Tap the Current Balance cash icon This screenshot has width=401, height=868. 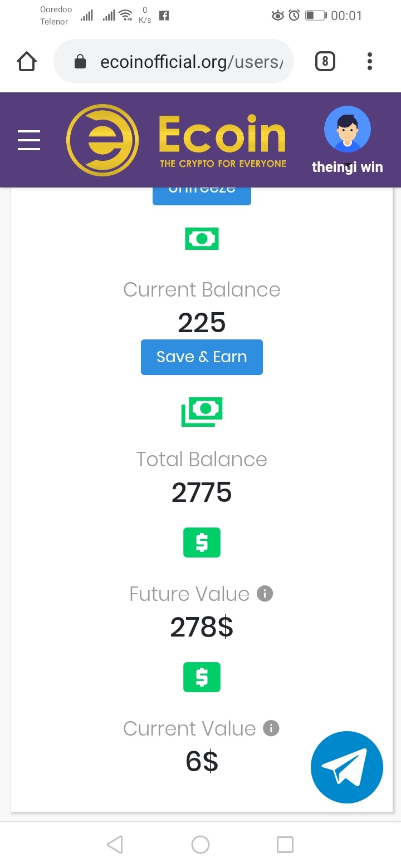202,239
